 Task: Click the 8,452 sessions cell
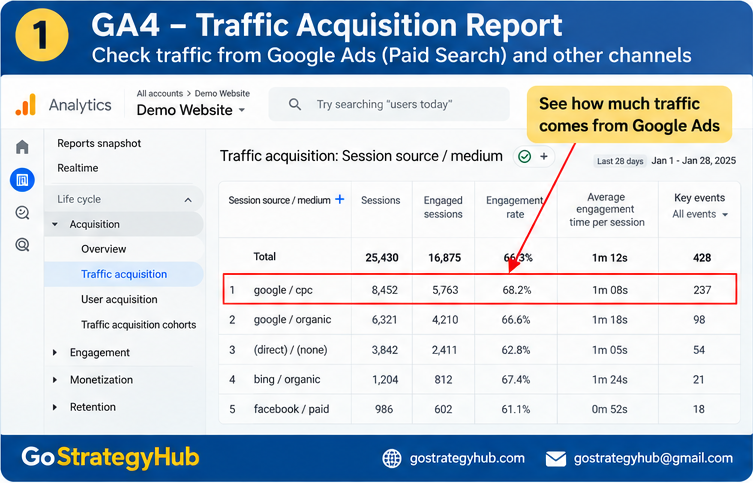click(385, 290)
